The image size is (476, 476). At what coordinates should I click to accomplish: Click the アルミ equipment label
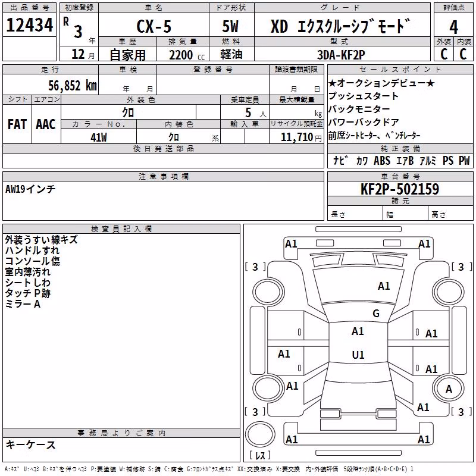click(x=428, y=161)
